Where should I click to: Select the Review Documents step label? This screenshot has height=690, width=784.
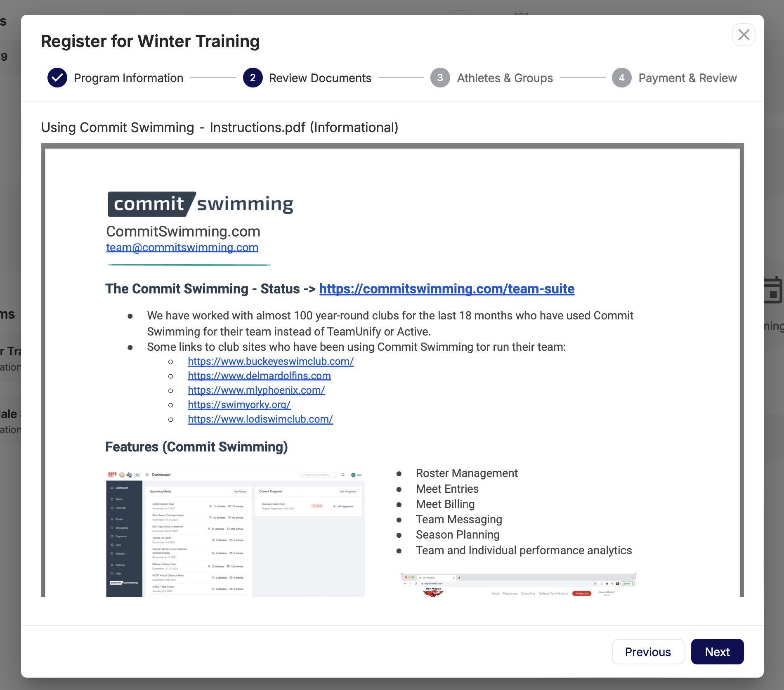(x=320, y=78)
